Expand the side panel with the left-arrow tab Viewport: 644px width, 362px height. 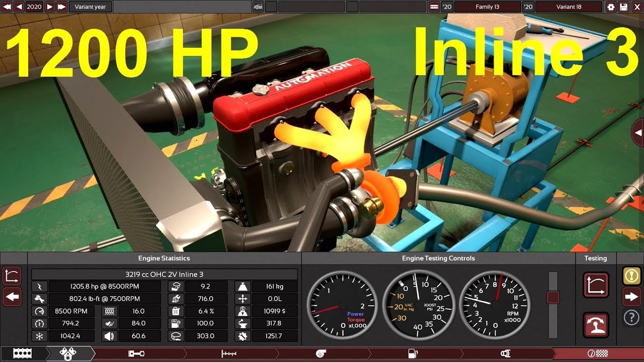tap(638, 133)
